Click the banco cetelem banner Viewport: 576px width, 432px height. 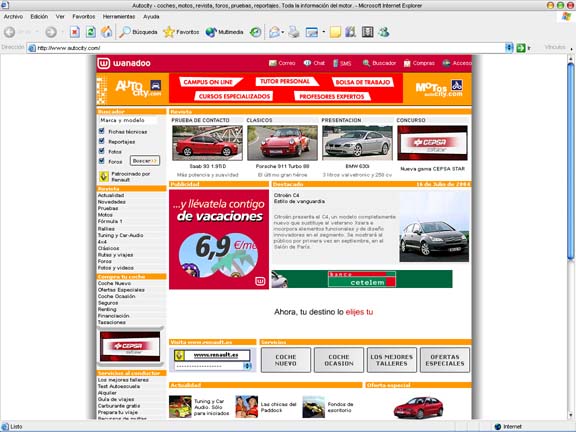click(362, 279)
